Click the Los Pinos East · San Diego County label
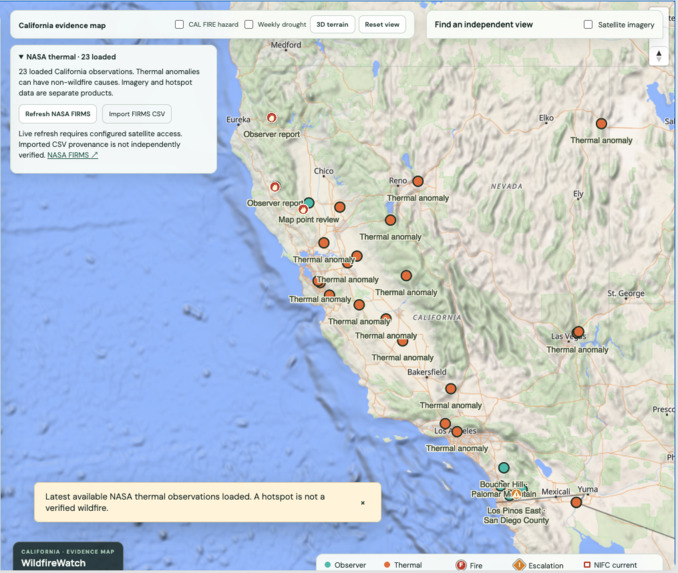 coord(516,515)
